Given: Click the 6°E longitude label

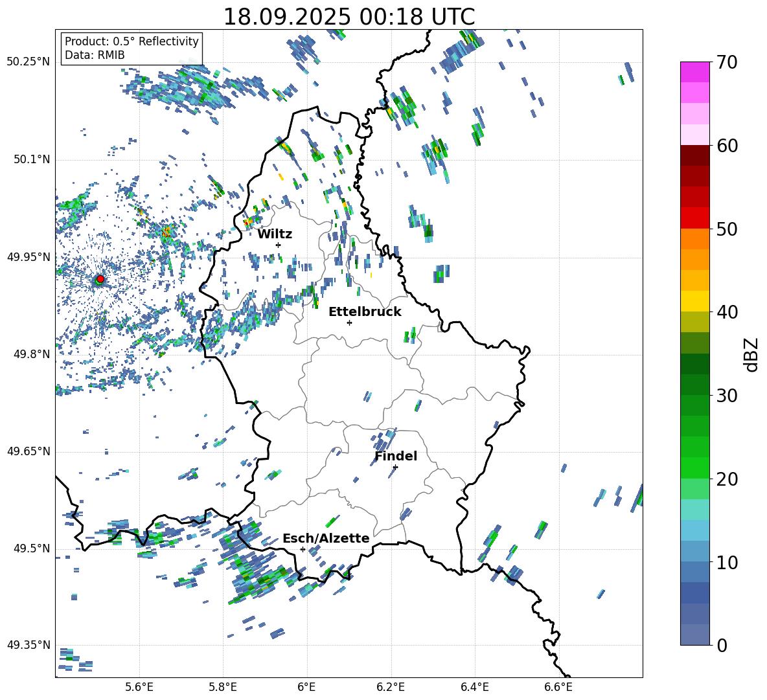Looking at the screenshot, I should pos(306,688).
